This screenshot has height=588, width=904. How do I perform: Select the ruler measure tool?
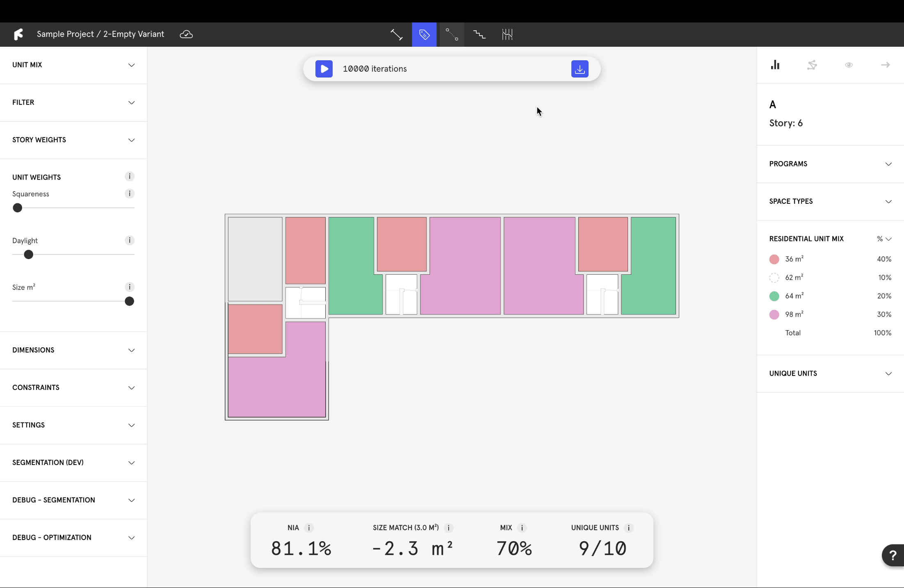[x=396, y=34]
